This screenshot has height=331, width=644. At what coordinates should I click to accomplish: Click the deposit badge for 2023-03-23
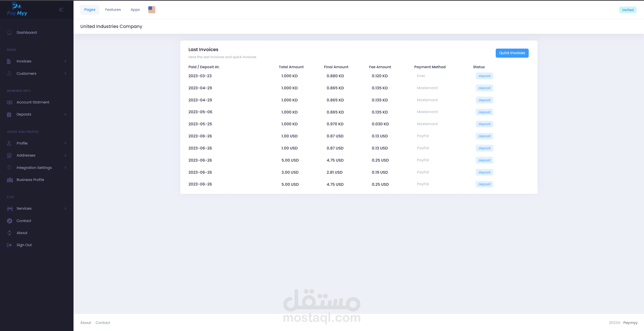coord(484,76)
